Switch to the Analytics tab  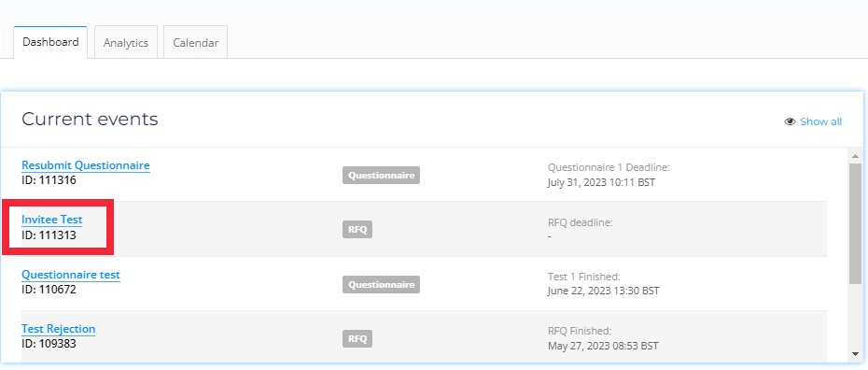(126, 43)
